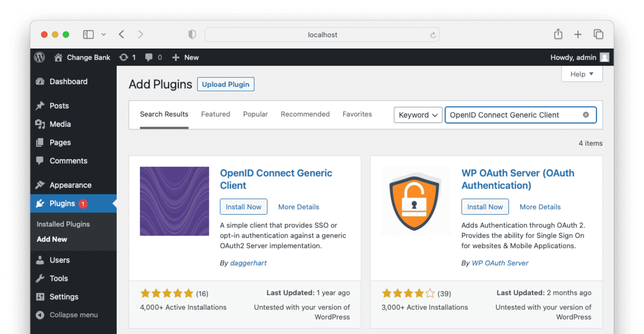Open a new tab with plus icon
Viewport: 644px width, 334px height.
pos(578,35)
